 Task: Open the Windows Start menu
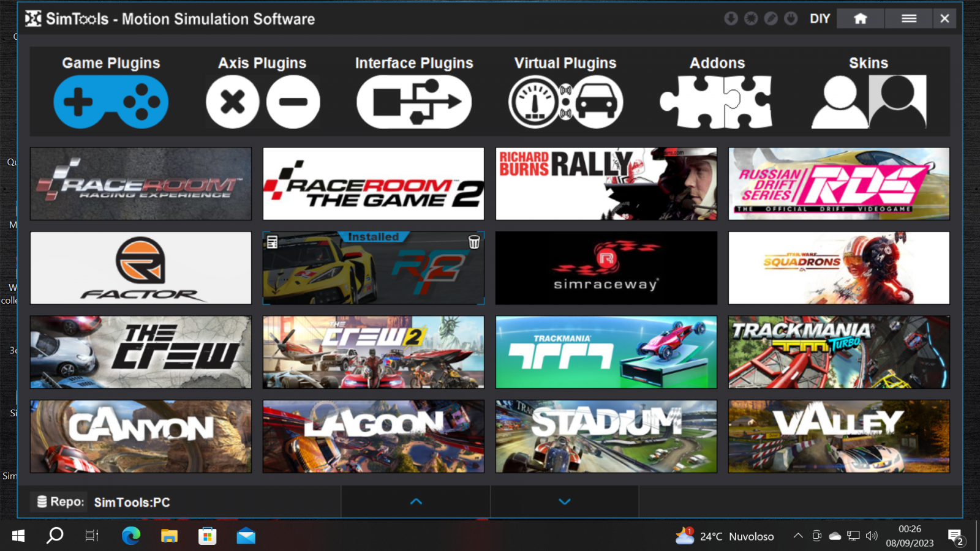(x=18, y=536)
